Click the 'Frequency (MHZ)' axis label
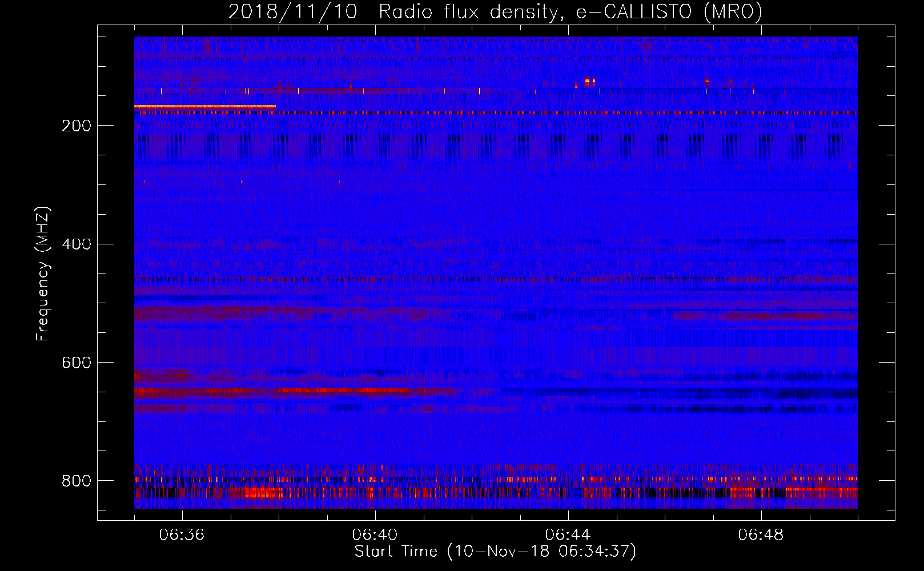 pyautogui.click(x=43, y=274)
